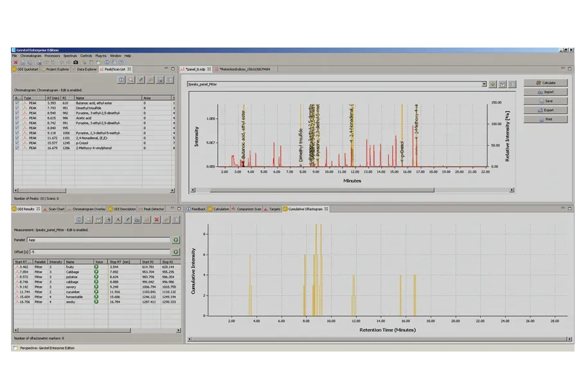Open the Plug-ins menu
The image size is (585, 392).
click(101, 56)
